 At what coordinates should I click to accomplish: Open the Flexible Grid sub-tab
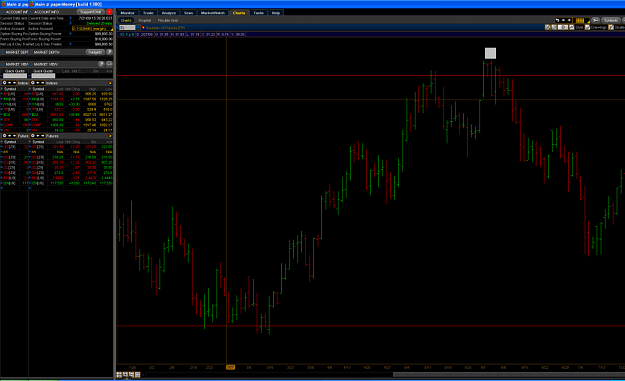[168, 20]
